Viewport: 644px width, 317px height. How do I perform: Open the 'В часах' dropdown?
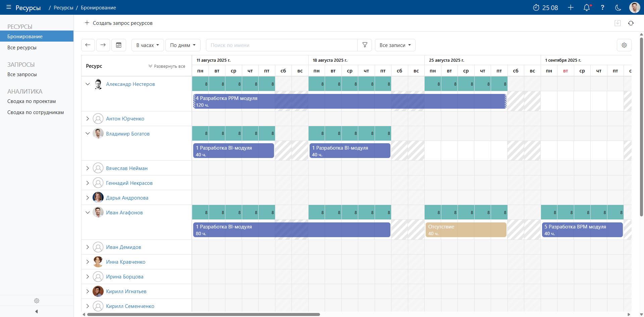click(x=148, y=45)
